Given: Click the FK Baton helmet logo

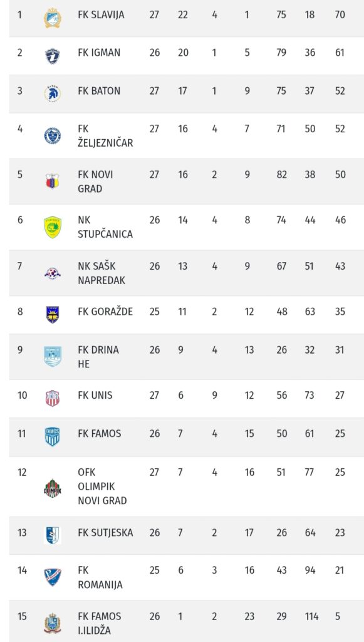Looking at the screenshot, I should (53, 94).
